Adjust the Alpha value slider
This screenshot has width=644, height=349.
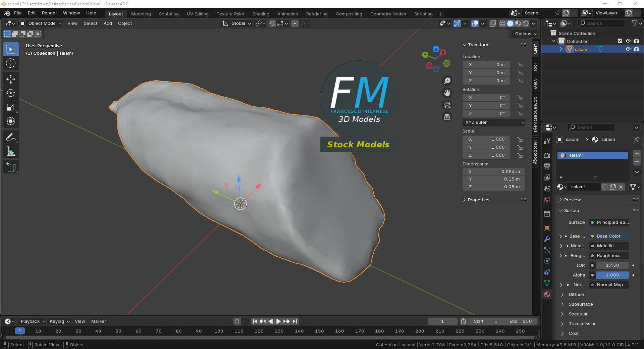pyautogui.click(x=612, y=275)
